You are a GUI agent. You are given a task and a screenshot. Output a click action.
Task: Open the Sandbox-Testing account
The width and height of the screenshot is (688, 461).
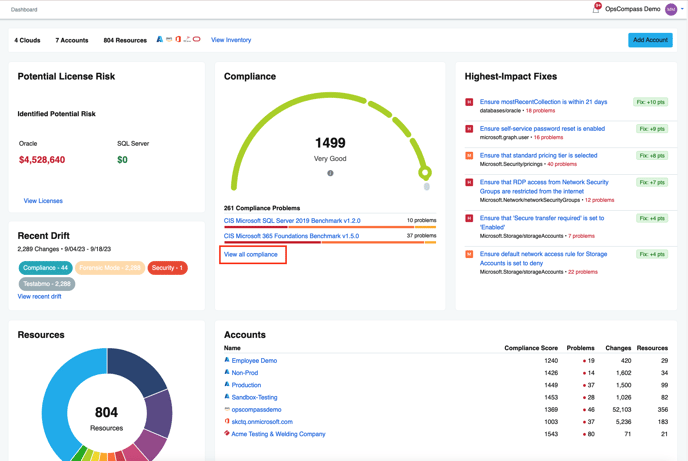[254, 397]
